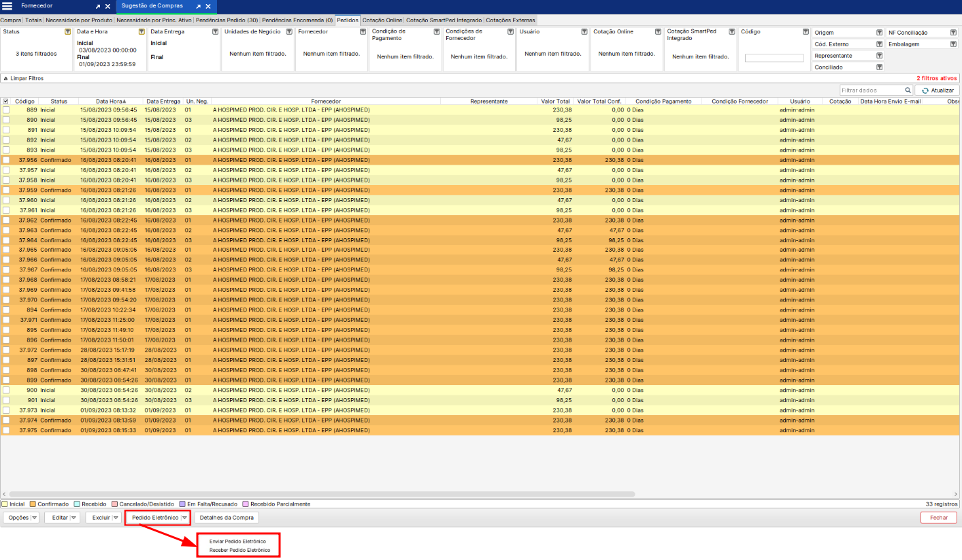Open the Condições de Fornecedor filter icon

[x=510, y=32]
